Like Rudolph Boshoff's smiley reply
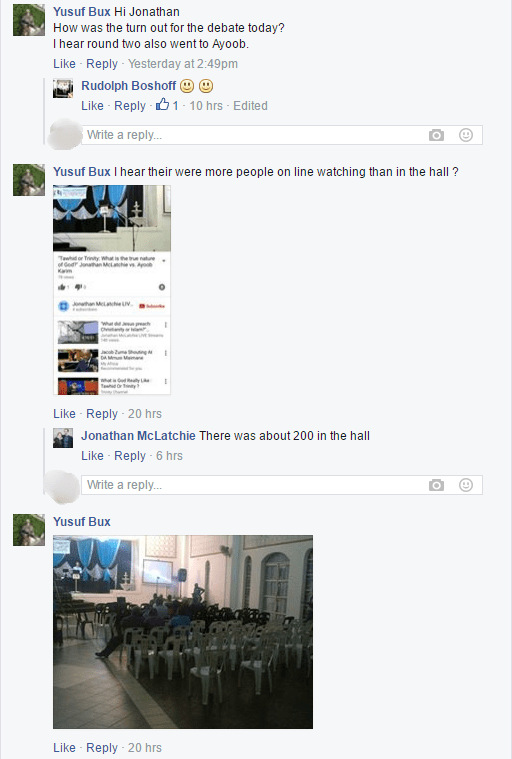This screenshot has height=759, width=512. pyautogui.click(x=92, y=106)
